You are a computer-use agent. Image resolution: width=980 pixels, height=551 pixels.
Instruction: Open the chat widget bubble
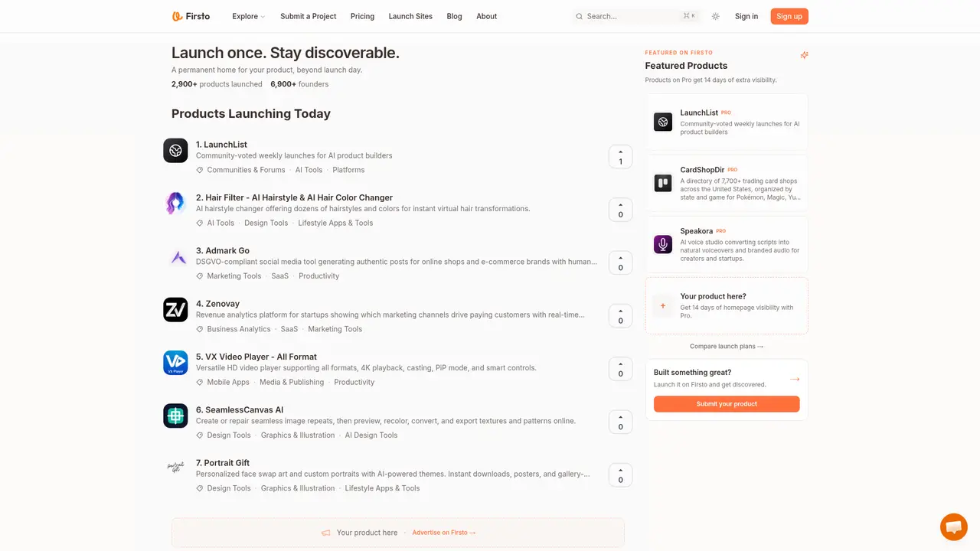(x=954, y=527)
